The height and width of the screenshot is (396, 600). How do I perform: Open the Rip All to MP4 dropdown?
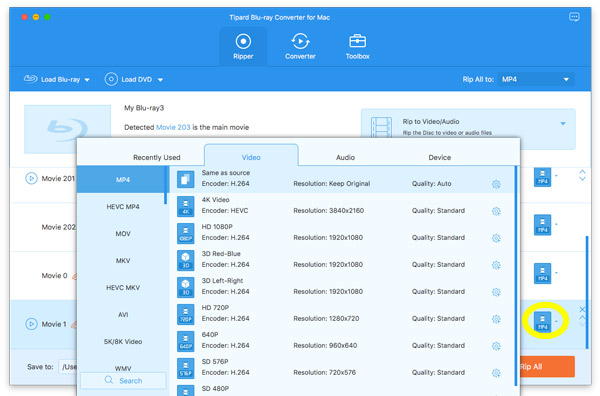(536, 79)
